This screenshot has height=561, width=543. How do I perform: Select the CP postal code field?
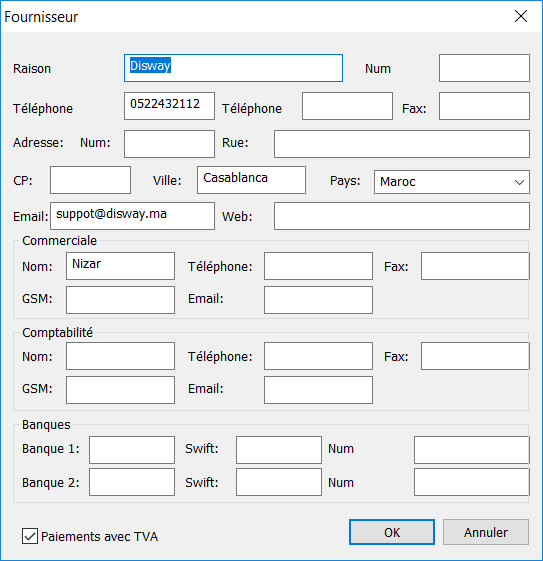click(x=90, y=180)
